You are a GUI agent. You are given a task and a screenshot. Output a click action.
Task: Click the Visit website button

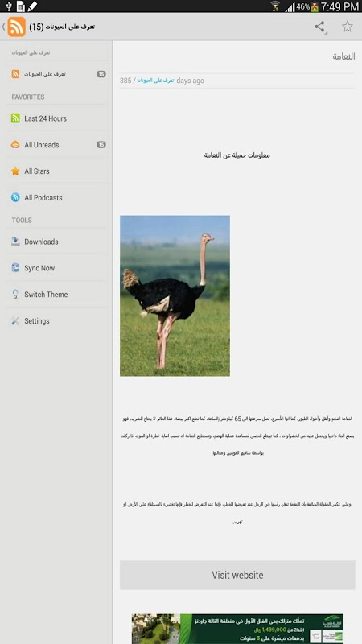click(237, 575)
